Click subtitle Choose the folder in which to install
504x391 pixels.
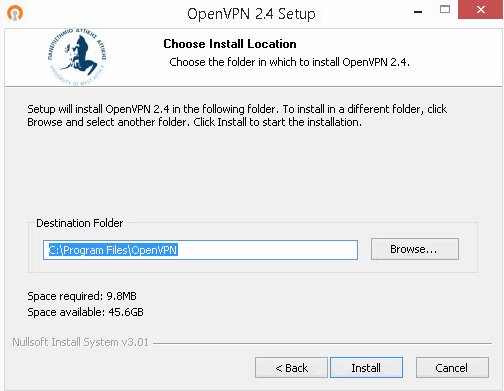pyautogui.click(x=289, y=62)
